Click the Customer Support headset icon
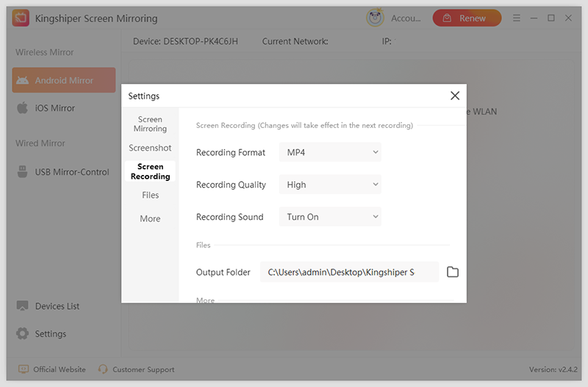Viewport: 588px width, 387px height. pos(103,369)
